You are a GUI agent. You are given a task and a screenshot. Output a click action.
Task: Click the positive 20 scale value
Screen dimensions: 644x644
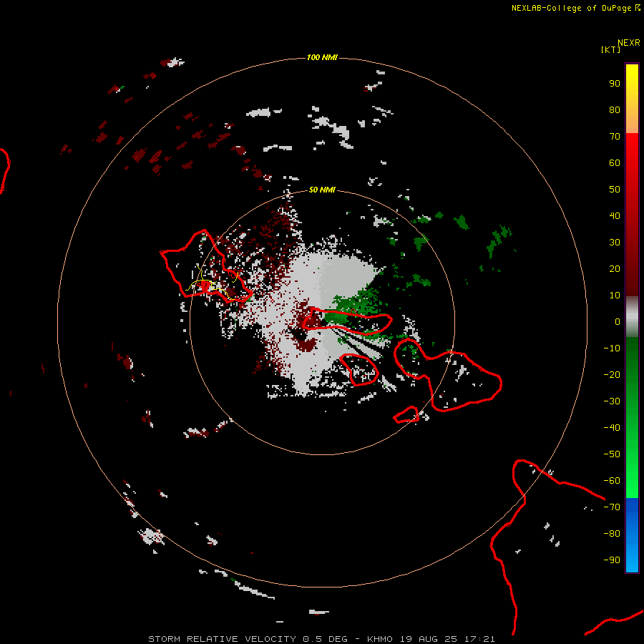pyautogui.click(x=615, y=269)
